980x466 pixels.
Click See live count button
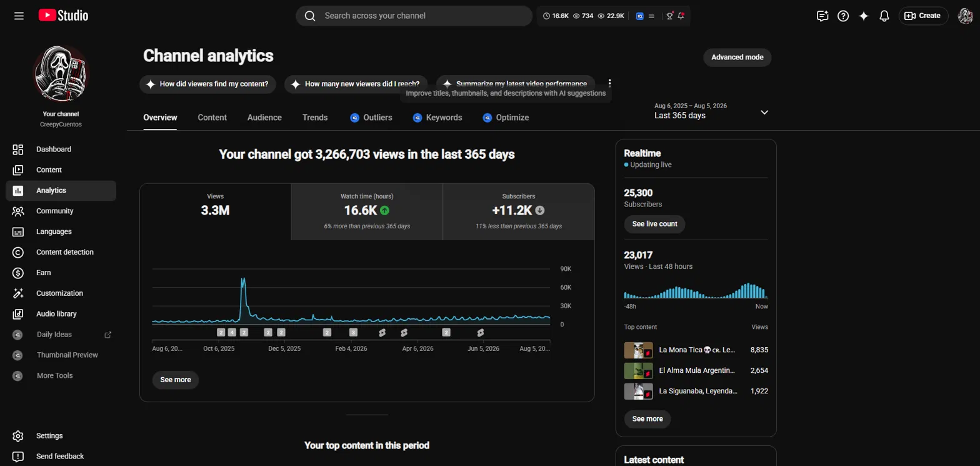point(654,224)
